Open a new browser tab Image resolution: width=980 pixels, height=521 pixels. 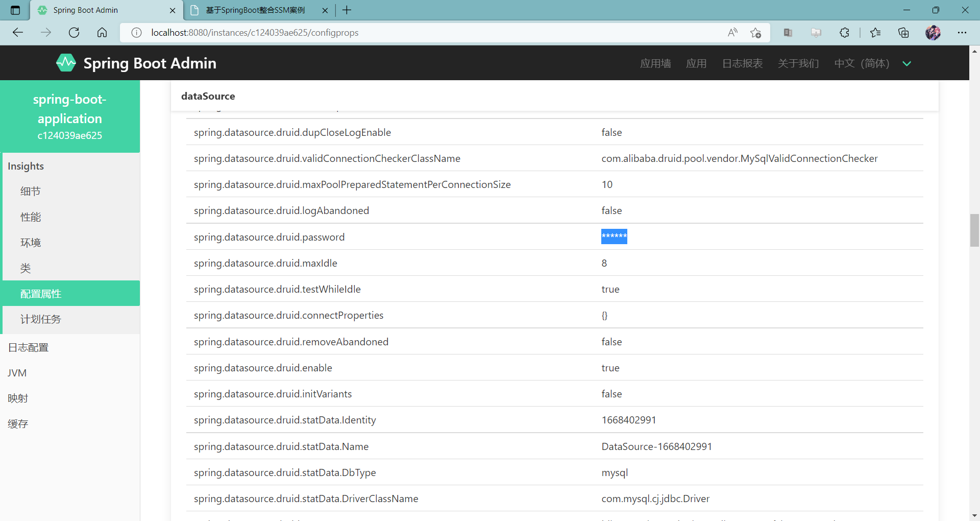click(x=347, y=10)
